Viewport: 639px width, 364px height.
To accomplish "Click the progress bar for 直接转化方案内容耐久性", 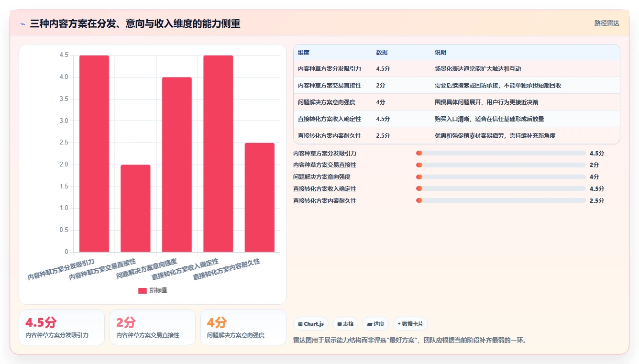I will [x=501, y=200].
